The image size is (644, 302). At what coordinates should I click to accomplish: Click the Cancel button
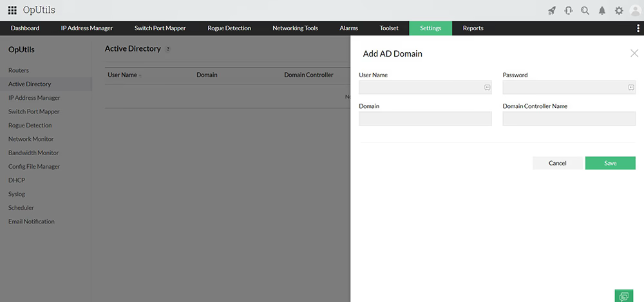coord(557,163)
